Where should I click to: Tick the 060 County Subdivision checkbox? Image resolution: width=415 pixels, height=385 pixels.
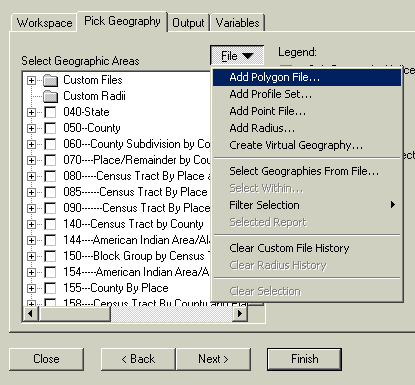point(50,144)
